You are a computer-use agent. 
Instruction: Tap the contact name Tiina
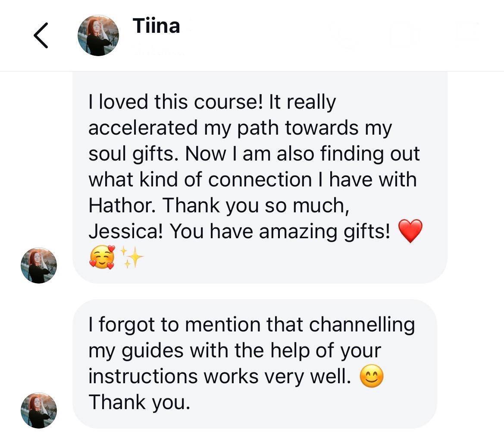coord(156,26)
